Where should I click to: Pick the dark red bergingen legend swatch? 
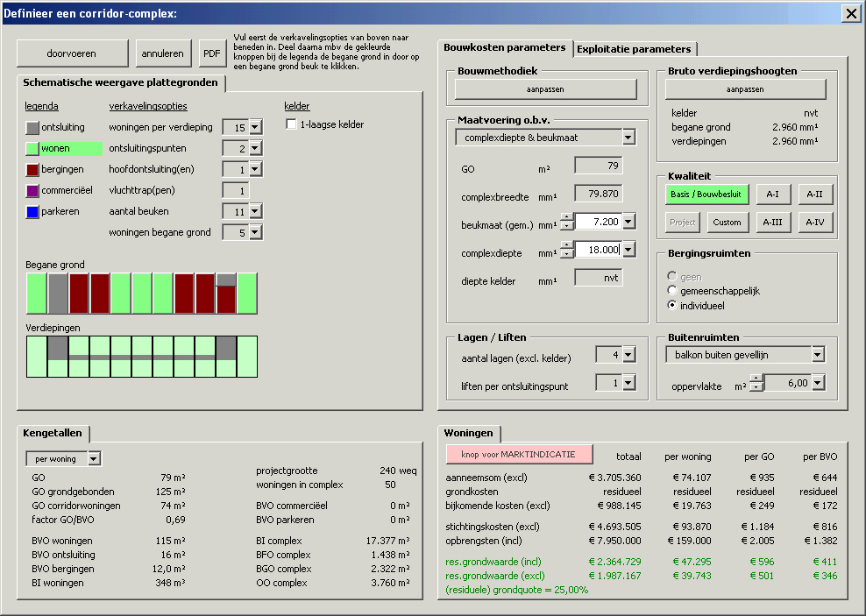pyautogui.click(x=33, y=169)
